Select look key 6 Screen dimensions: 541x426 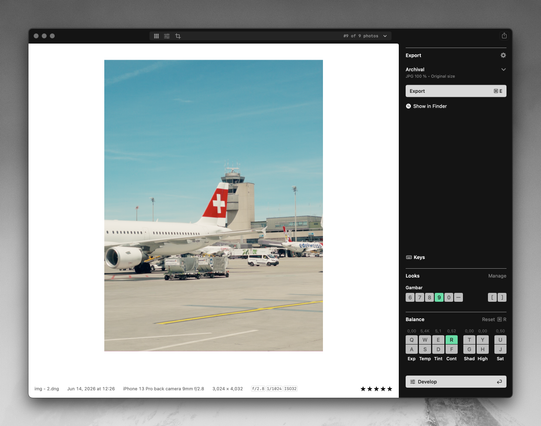tap(410, 297)
